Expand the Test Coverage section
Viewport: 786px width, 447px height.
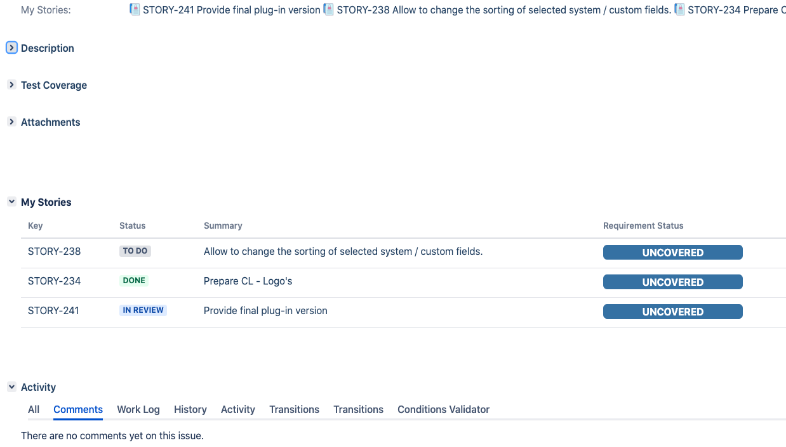coord(12,85)
